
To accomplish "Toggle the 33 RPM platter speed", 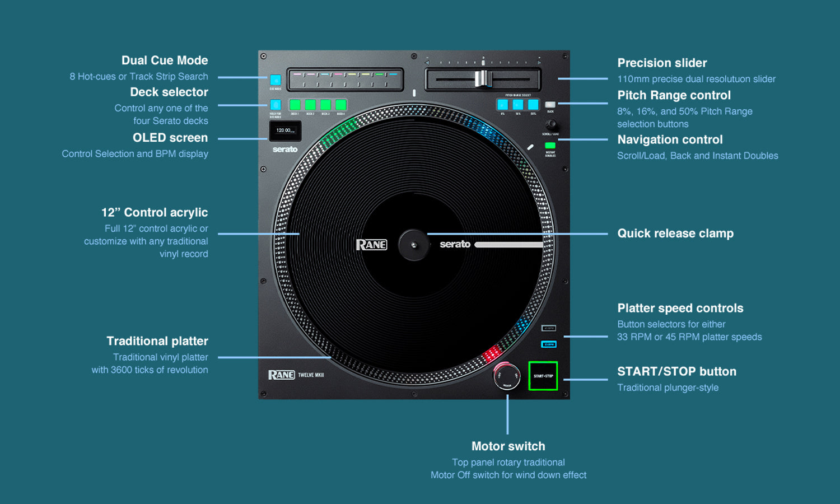I will pos(549,344).
